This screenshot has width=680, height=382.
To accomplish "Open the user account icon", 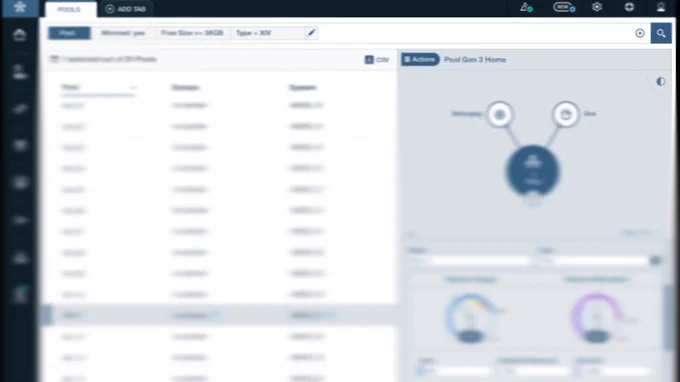I will pos(660,7).
